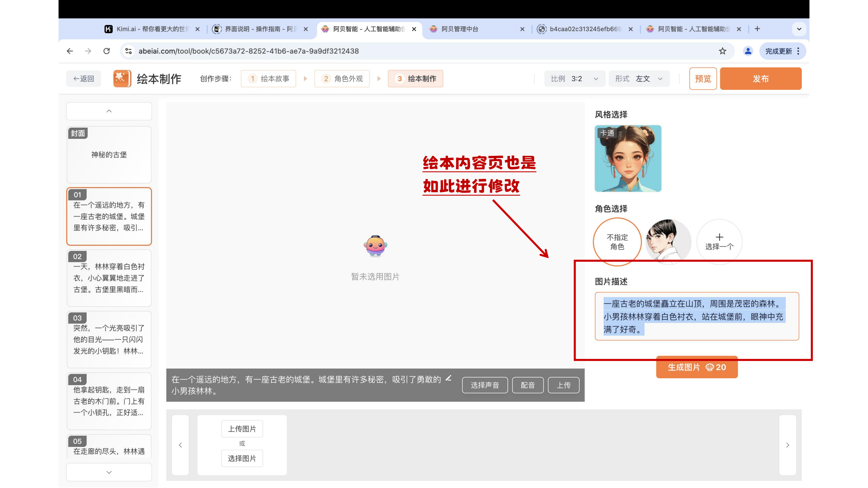Select page 03 card in sidebar

click(109, 339)
